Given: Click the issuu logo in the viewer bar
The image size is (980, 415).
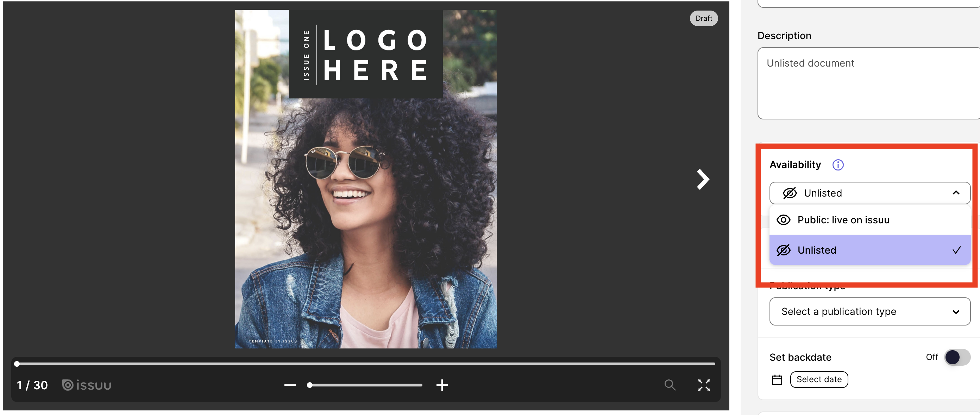Looking at the screenshot, I should click(x=87, y=385).
